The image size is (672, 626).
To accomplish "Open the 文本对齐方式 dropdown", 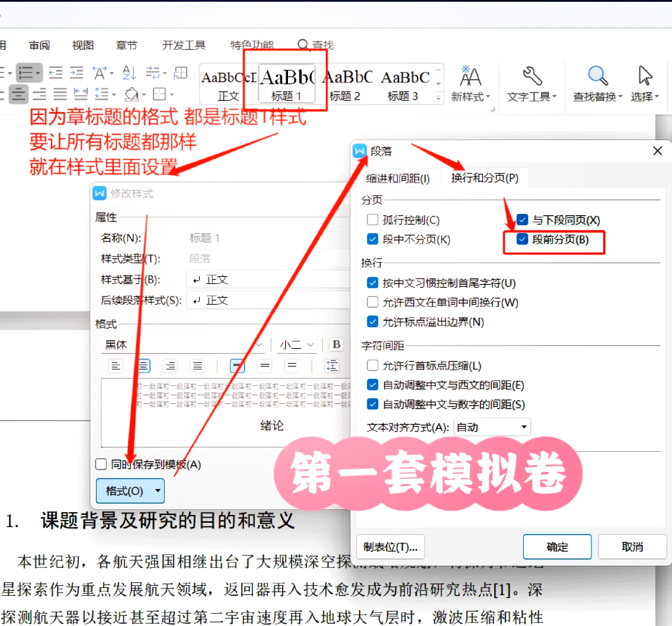I will click(492, 427).
